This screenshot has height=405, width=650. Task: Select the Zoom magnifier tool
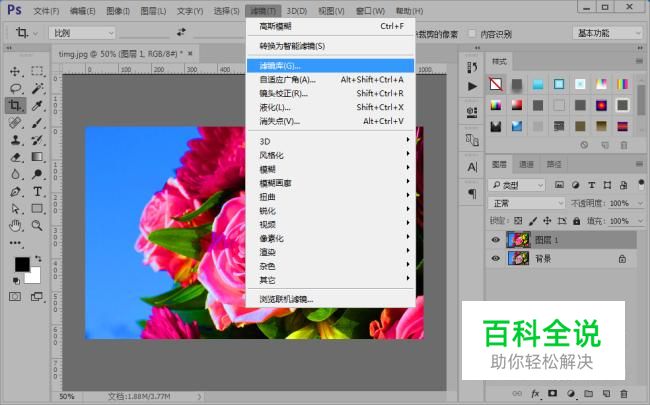click(37, 226)
